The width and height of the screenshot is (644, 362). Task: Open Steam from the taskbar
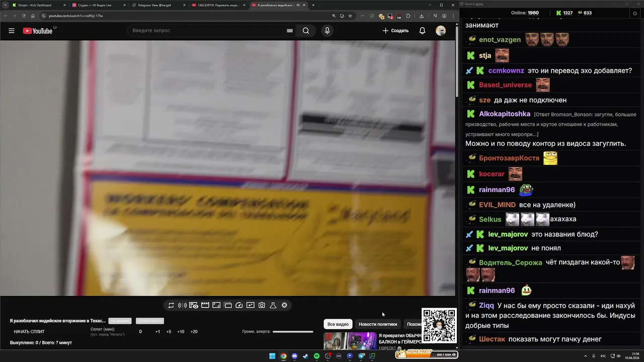click(305, 356)
